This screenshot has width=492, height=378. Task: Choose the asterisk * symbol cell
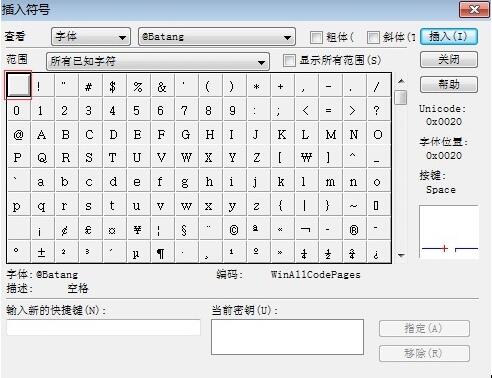[258, 86]
